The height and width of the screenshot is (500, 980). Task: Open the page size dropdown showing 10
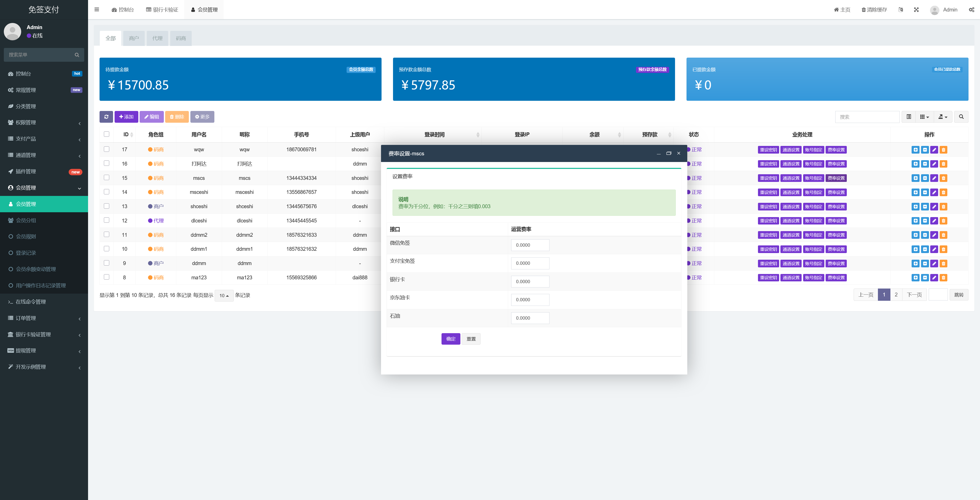pos(224,295)
